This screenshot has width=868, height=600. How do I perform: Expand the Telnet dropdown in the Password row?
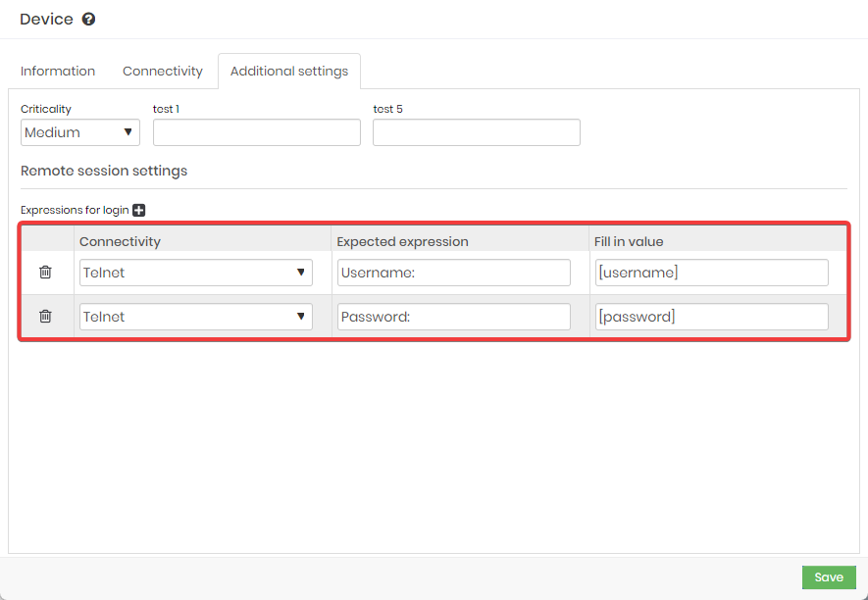click(x=196, y=317)
